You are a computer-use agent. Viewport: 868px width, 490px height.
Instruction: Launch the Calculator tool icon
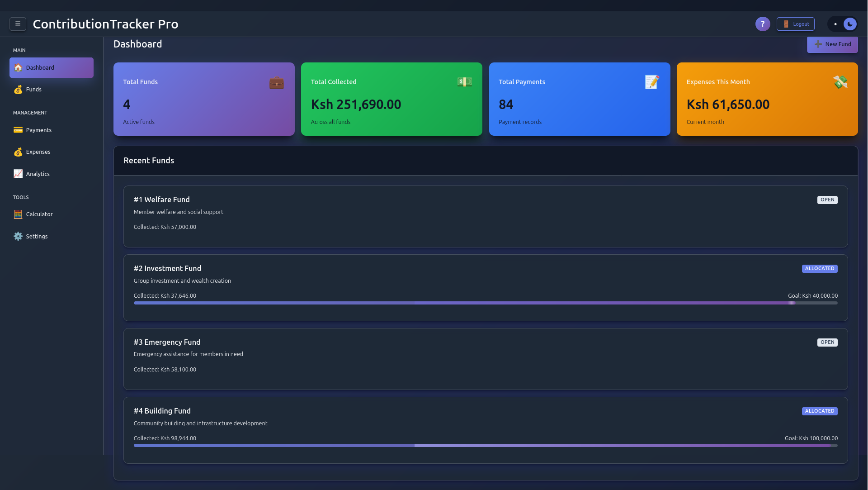pyautogui.click(x=18, y=214)
